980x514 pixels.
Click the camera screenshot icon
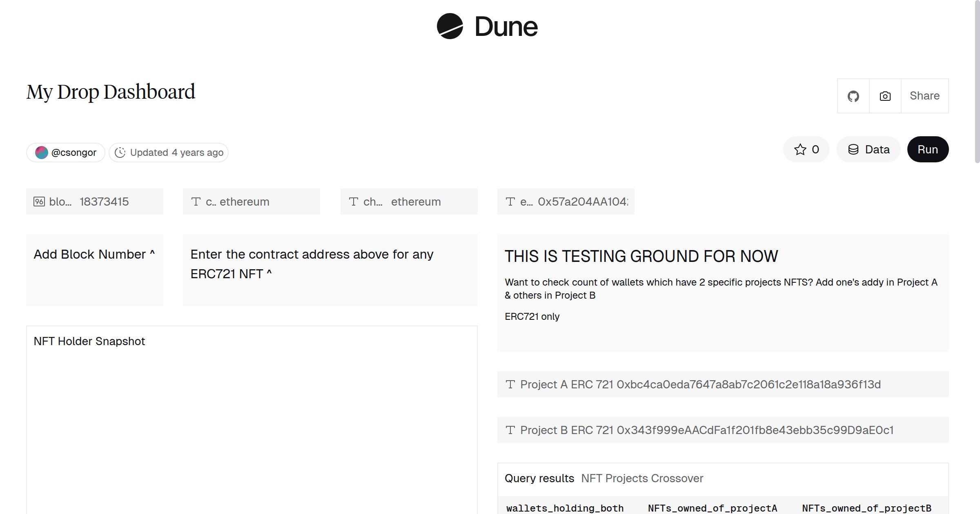(885, 96)
